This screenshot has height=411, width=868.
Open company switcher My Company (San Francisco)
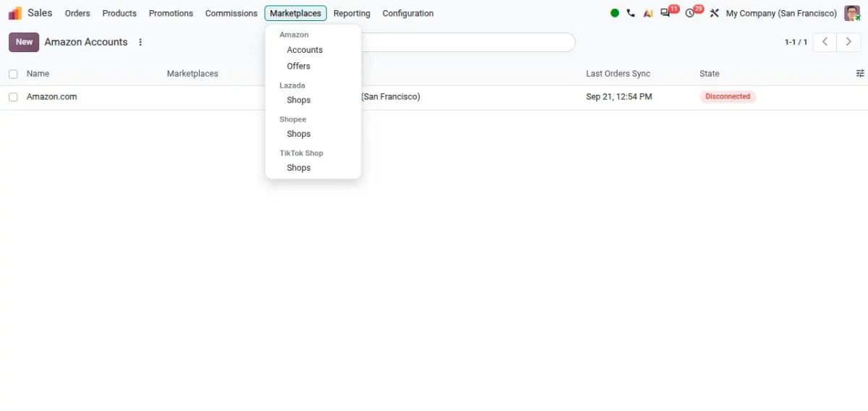(x=781, y=13)
